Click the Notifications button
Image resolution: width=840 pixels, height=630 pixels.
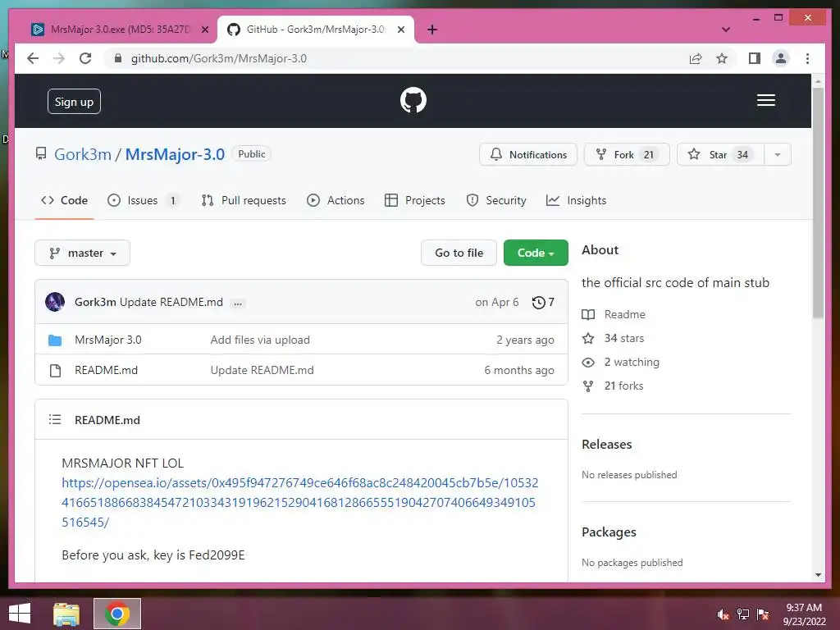pyautogui.click(x=528, y=154)
